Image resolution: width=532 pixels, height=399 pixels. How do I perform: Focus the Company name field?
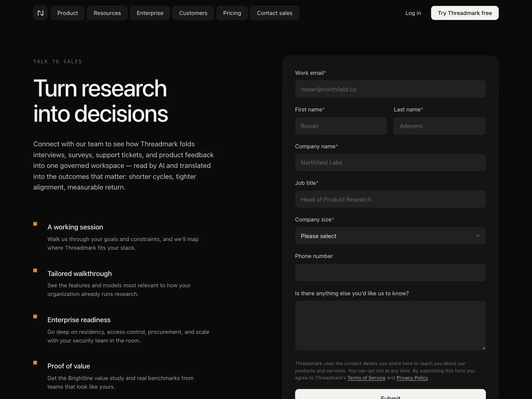(390, 163)
